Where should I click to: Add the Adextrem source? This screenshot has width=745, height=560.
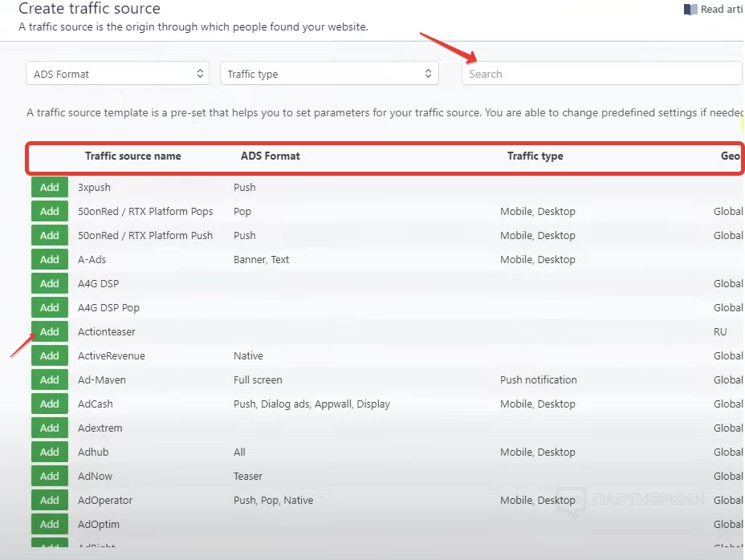coord(50,428)
